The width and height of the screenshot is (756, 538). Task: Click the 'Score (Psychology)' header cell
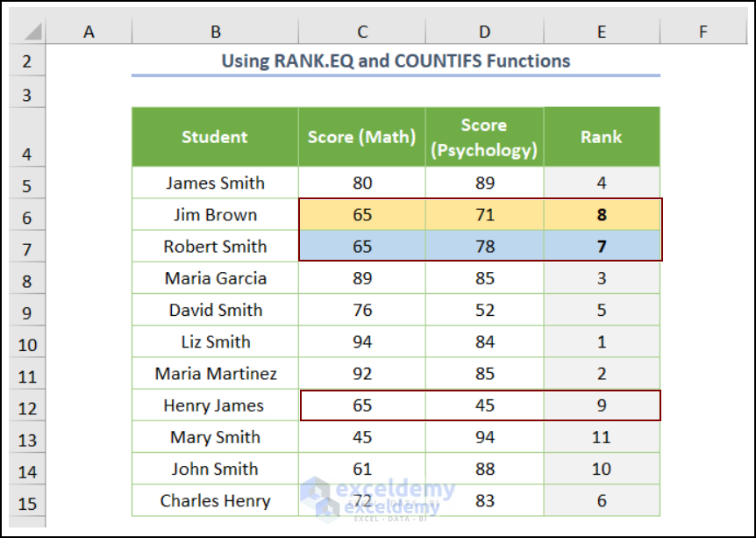tap(484, 137)
